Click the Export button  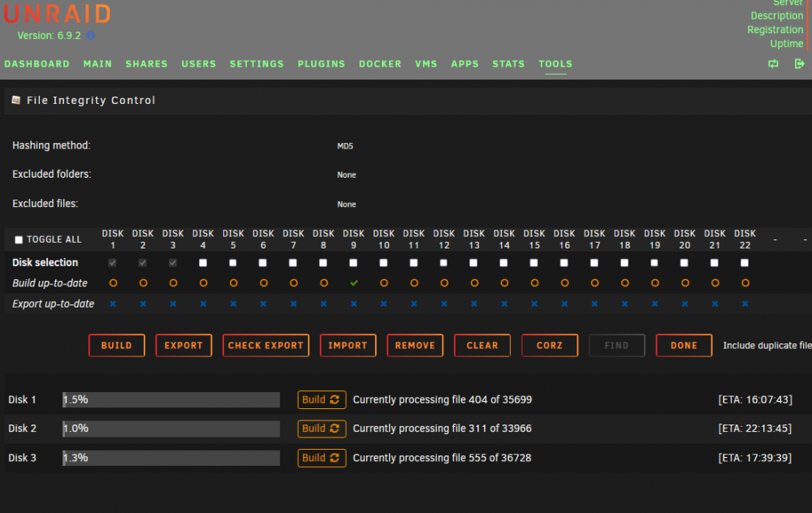[x=184, y=345]
